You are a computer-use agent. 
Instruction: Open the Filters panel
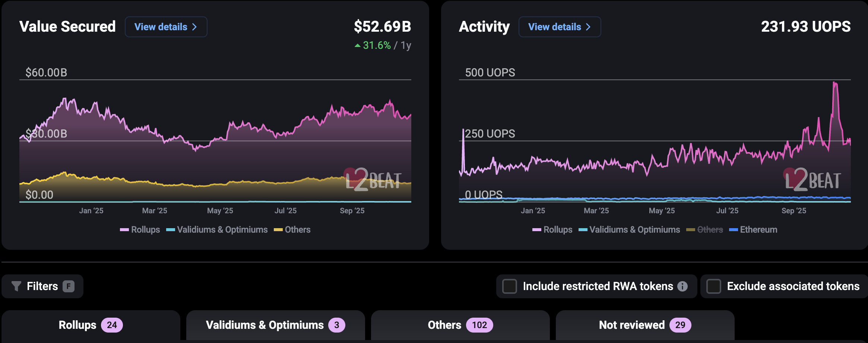tap(42, 286)
